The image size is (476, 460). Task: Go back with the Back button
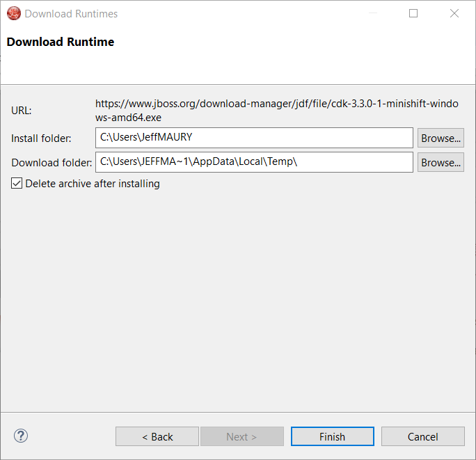click(157, 436)
